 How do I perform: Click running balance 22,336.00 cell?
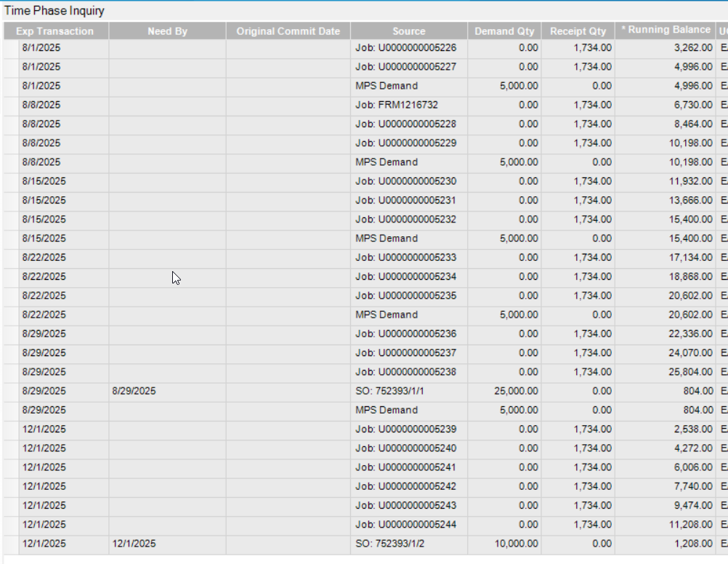(666, 334)
